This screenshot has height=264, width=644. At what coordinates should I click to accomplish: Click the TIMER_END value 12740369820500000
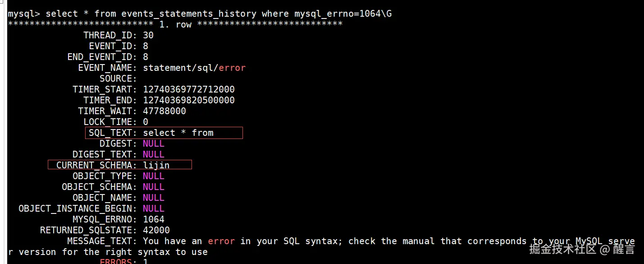[189, 100]
